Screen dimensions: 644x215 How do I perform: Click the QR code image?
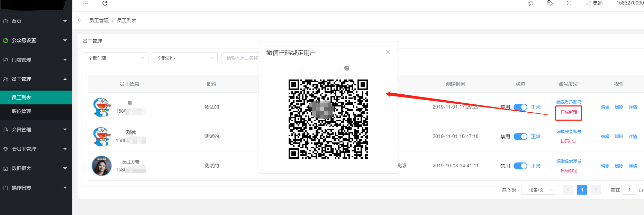pos(328,119)
